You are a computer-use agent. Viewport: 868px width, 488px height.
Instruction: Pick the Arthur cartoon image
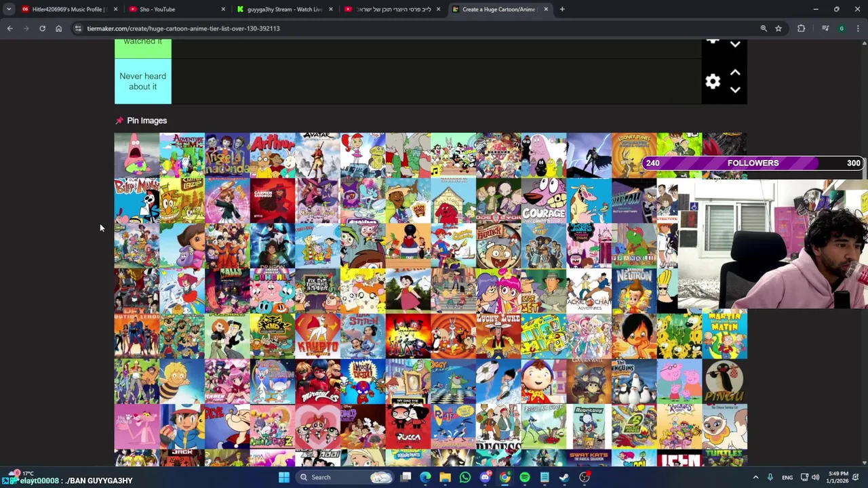point(273,155)
